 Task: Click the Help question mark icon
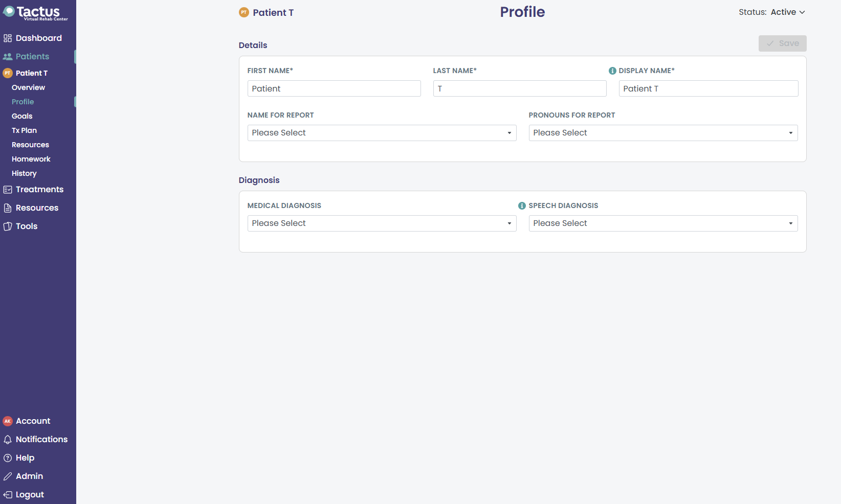(x=8, y=458)
